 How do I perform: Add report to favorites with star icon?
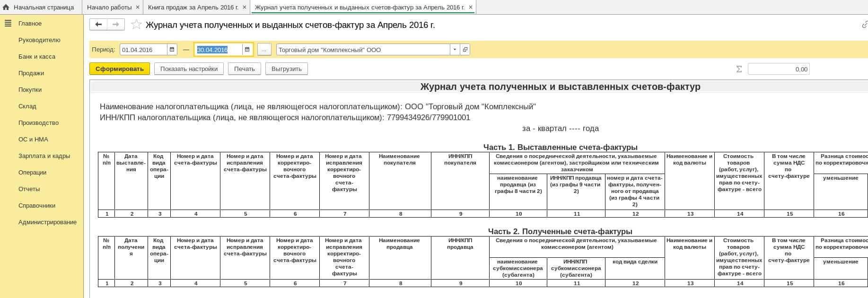tap(136, 25)
